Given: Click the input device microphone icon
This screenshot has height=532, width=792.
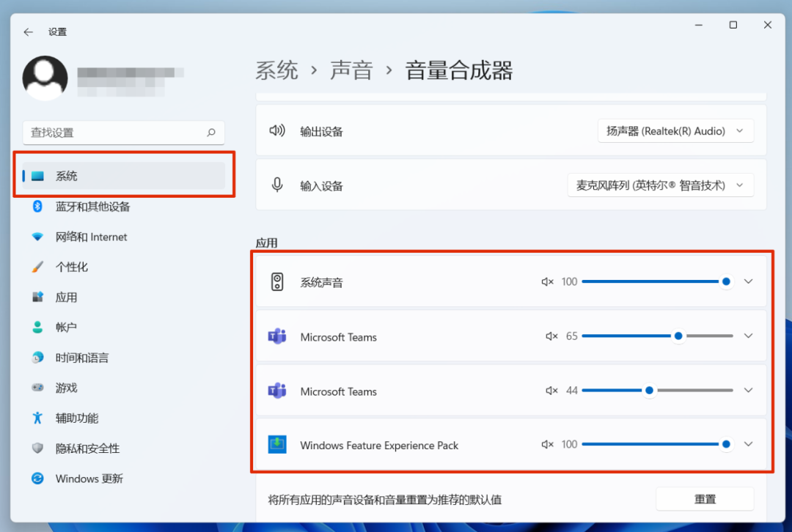Looking at the screenshot, I should coord(276,185).
